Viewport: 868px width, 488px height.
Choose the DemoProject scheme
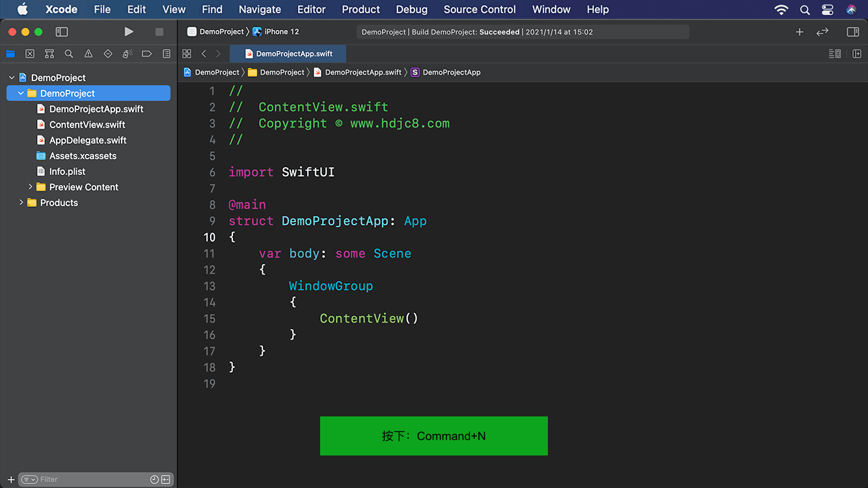tap(215, 32)
